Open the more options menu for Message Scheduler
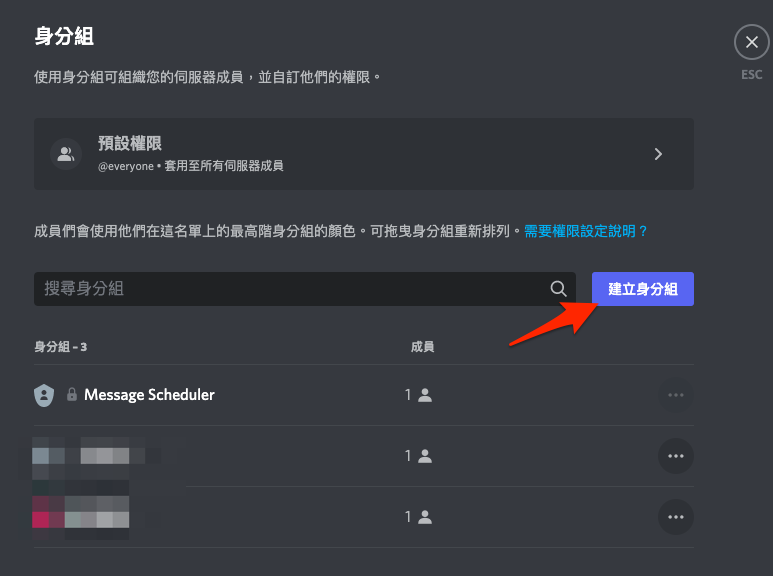 tap(675, 395)
